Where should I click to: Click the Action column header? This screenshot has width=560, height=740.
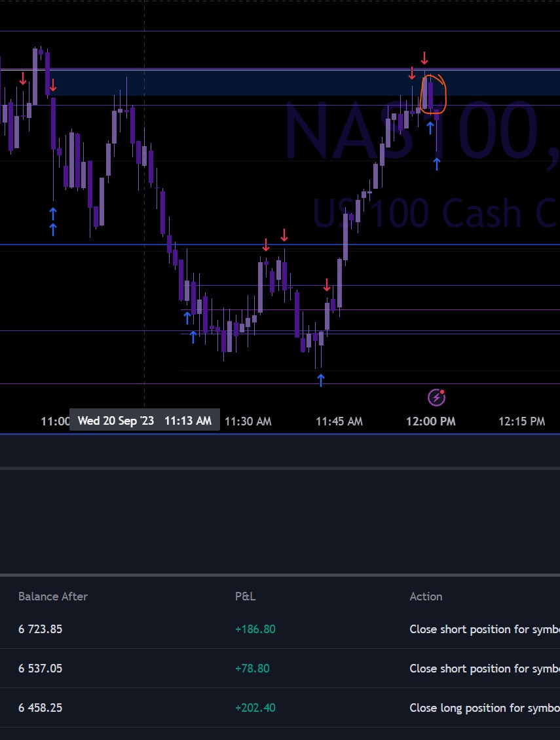[x=426, y=596]
